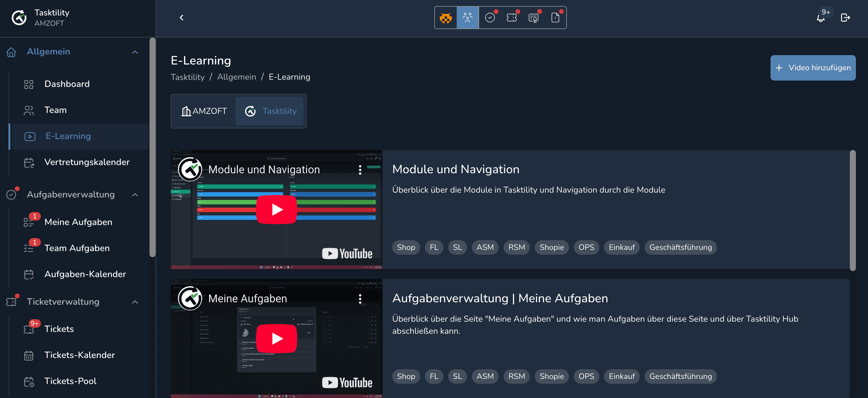This screenshot has height=398, width=868.
Task: Click the Aufgabenverwaltung checkmark circle icon
Action: pyautogui.click(x=11, y=195)
